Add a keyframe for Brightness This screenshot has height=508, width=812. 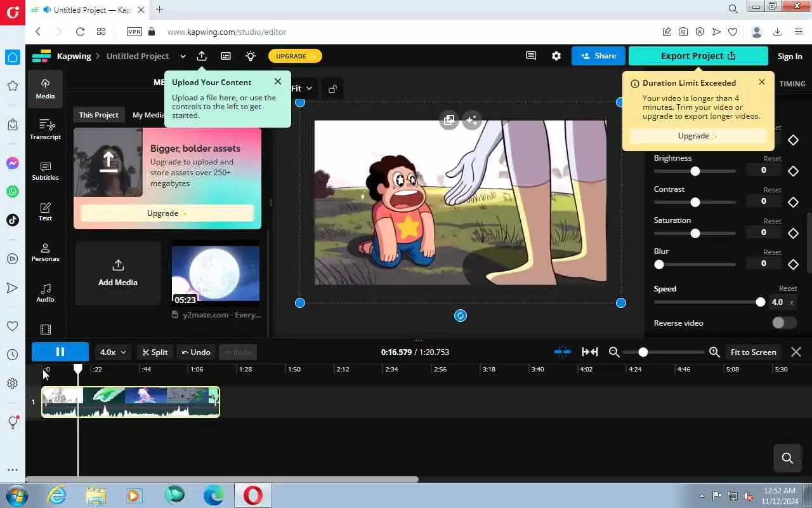pyautogui.click(x=793, y=171)
